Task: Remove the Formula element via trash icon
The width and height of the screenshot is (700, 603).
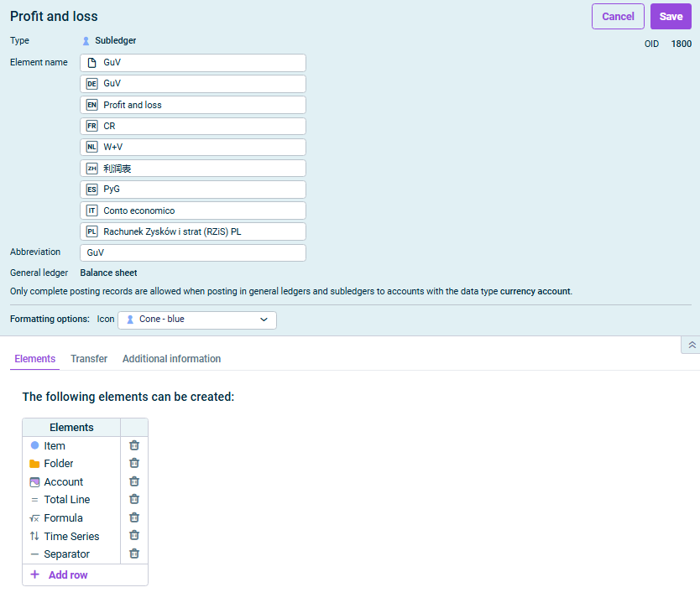Action: (134, 517)
